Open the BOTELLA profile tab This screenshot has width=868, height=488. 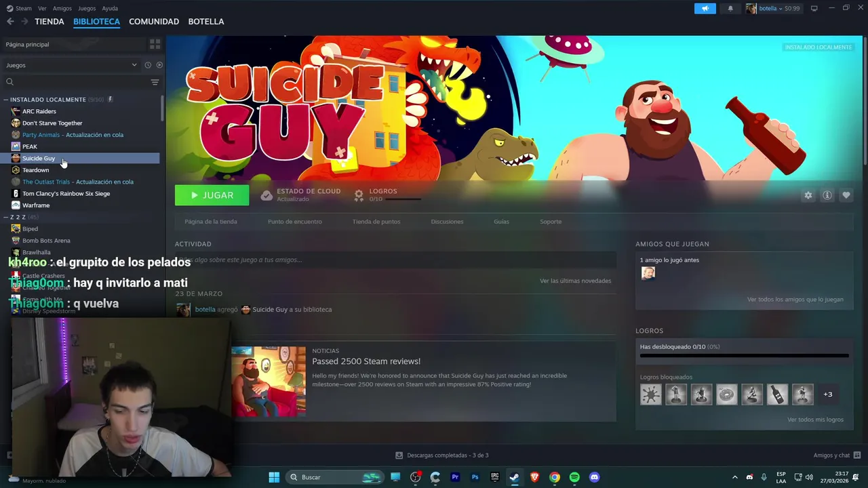click(206, 22)
